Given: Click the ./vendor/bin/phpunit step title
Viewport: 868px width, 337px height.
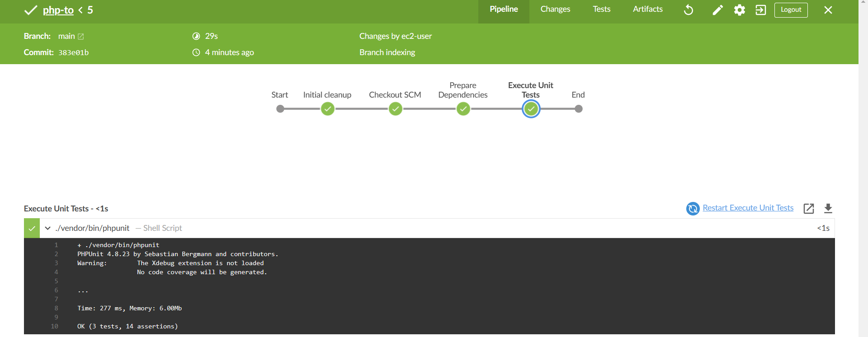Looking at the screenshot, I should pyautogui.click(x=92, y=228).
